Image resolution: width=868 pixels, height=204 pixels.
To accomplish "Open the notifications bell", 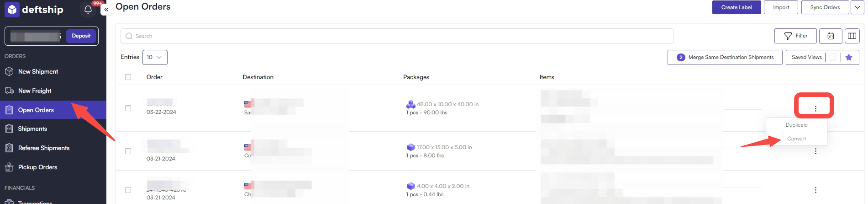I will pyautogui.click(x=88, y=10).
